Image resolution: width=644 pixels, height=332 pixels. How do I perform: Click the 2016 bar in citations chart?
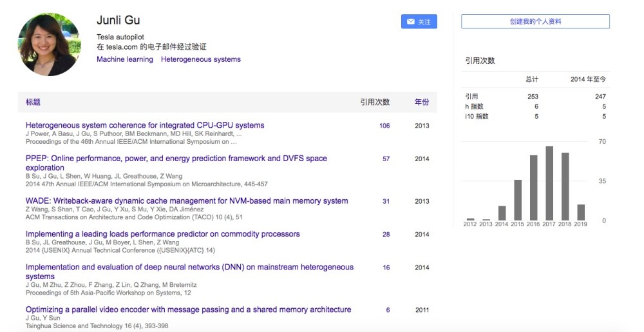[533, 188]
